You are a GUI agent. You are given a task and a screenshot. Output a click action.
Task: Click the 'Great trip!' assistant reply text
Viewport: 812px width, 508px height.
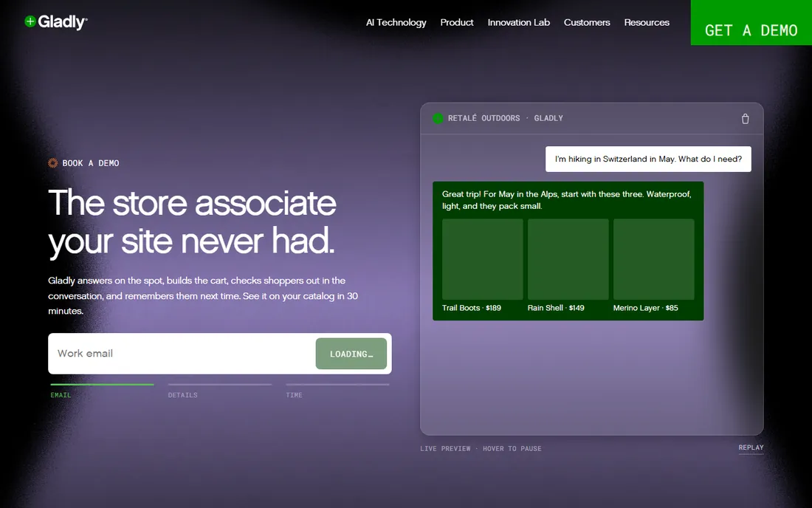tap(566, 200)
